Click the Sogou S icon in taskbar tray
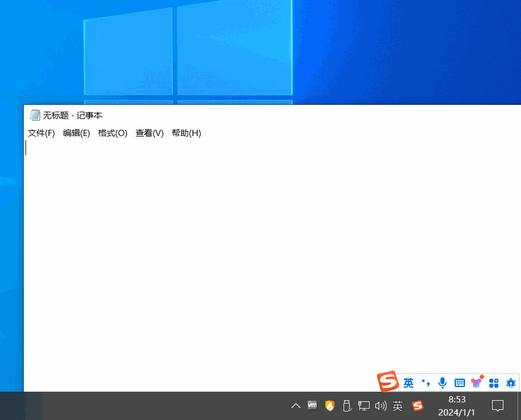 pos(418,406)
